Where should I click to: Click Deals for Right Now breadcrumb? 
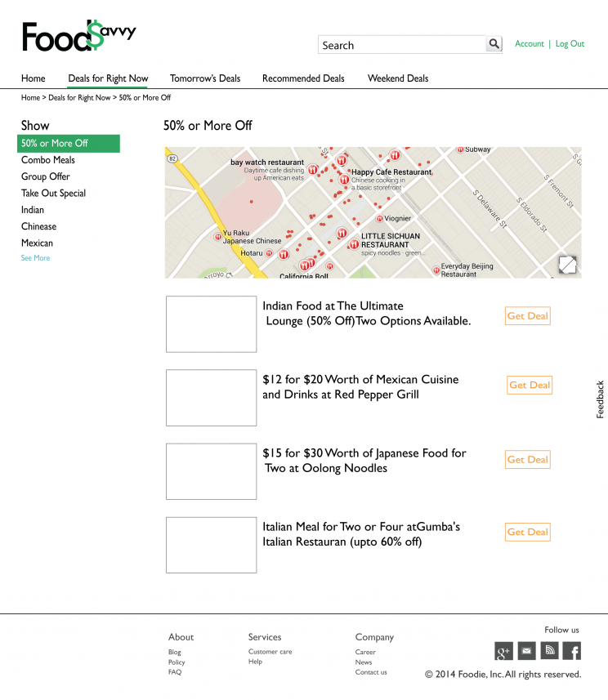coord(79,98)
